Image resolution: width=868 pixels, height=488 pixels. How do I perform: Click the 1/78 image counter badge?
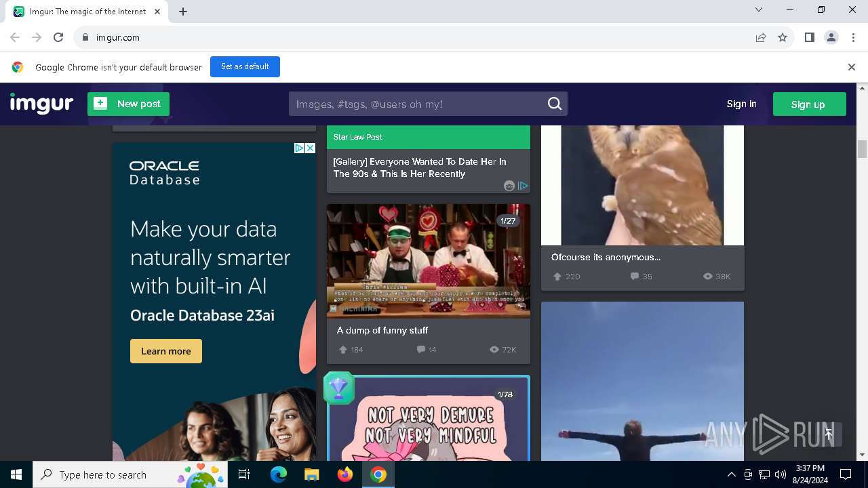[x=506, y=394]
